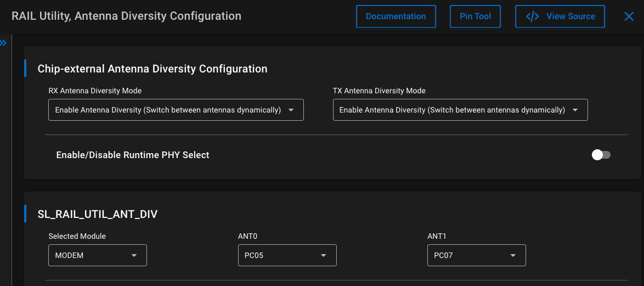
Task: Click the Chip-external Antenna Diversity Configuration heading
Action: tap(152, 69)
